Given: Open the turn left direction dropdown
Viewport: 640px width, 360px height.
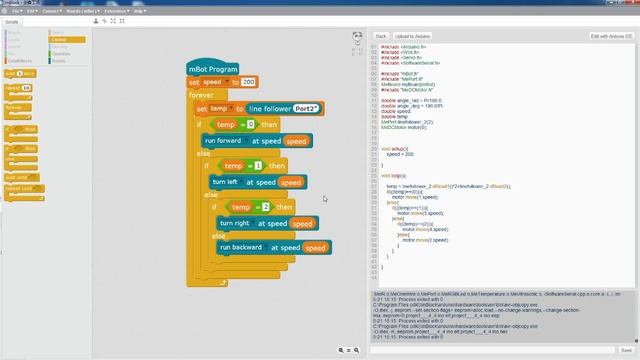Looking at the screenshot, I should click(241, 182).
